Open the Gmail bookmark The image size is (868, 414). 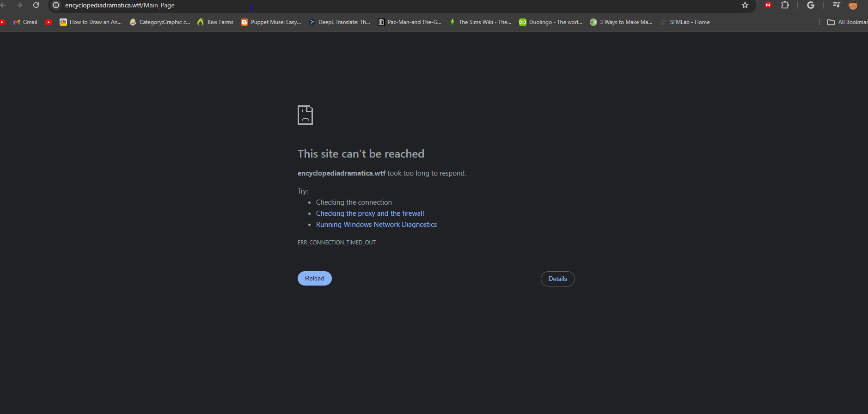pyautogui.click(x=25, y=22)
